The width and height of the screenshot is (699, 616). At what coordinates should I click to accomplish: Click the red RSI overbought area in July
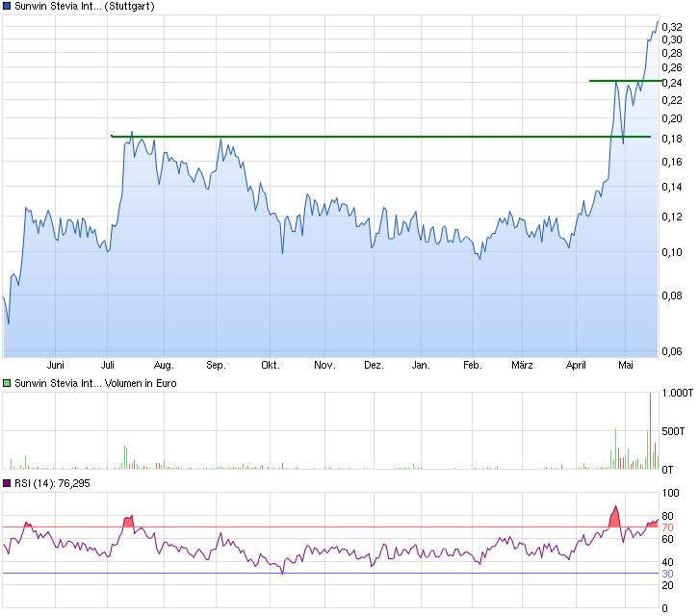(129, 522)
